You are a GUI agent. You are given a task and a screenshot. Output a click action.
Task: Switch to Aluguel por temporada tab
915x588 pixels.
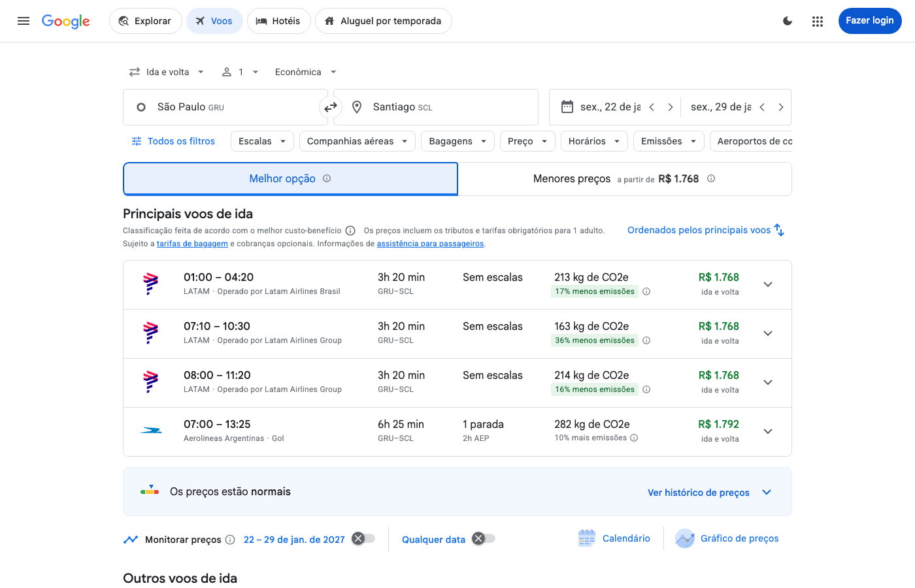point(384,21)
